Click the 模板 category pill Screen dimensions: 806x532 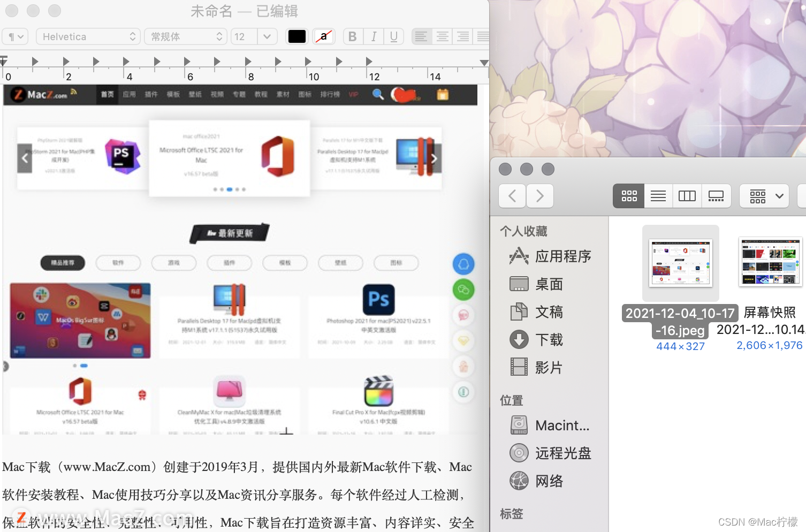click(285, 263)
